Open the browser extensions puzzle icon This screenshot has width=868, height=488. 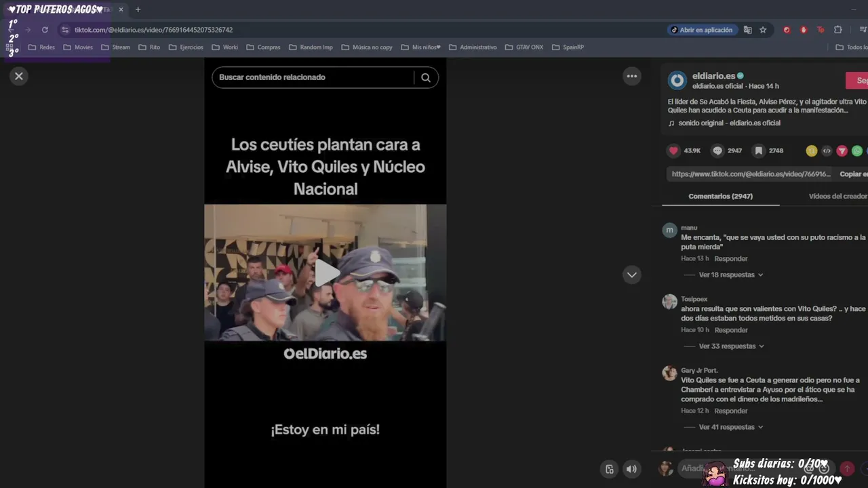[837, 30]
